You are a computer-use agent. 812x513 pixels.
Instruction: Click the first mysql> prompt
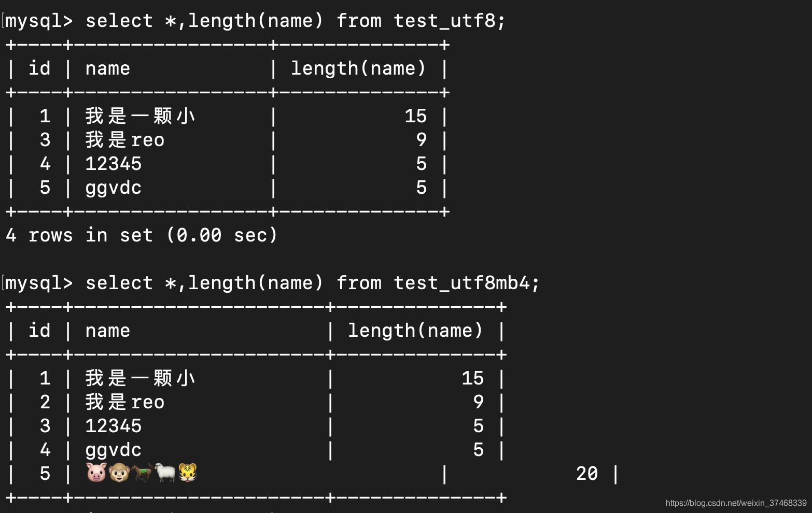[39, 21]
